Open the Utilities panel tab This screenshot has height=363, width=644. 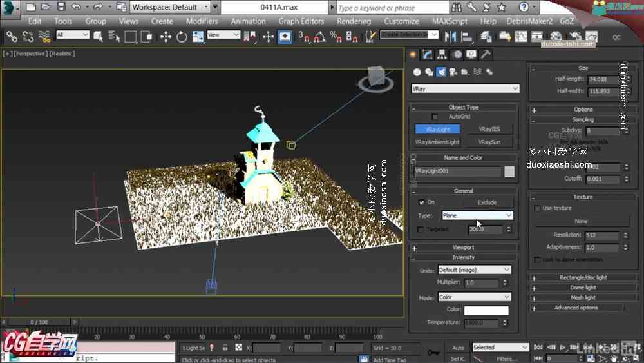(x=486, y=54)
